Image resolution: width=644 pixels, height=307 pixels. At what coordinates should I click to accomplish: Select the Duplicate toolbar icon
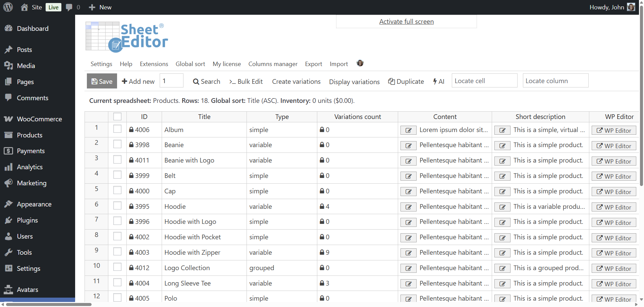point(391,81)
